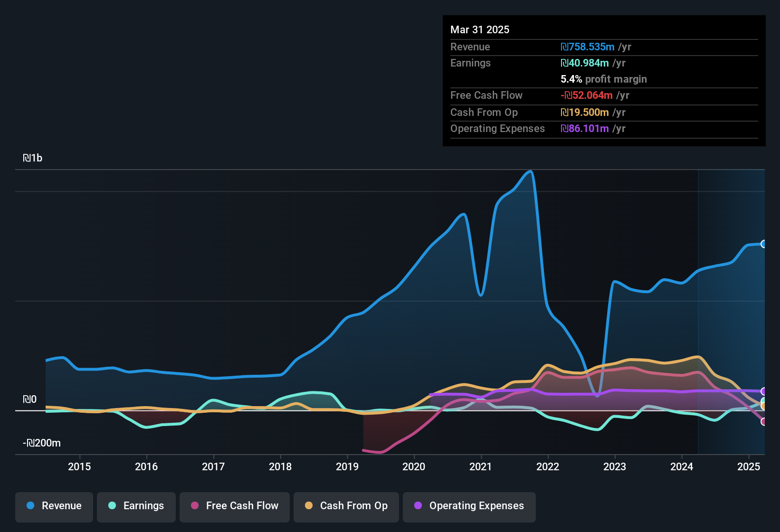Select 2020 on the timeline axis
Image resolution: width=780 pixels, height=532 pixels.
414,466
